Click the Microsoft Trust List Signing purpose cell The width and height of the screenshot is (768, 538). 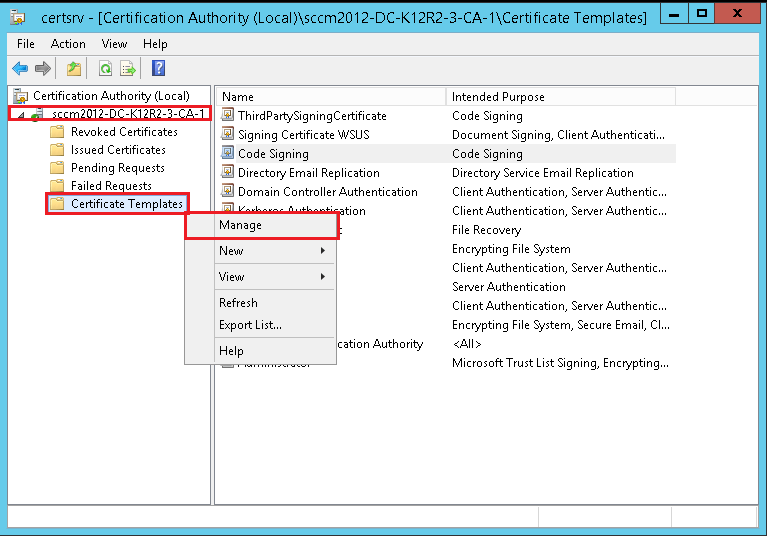pyautogui.click(x=560, y=363)
